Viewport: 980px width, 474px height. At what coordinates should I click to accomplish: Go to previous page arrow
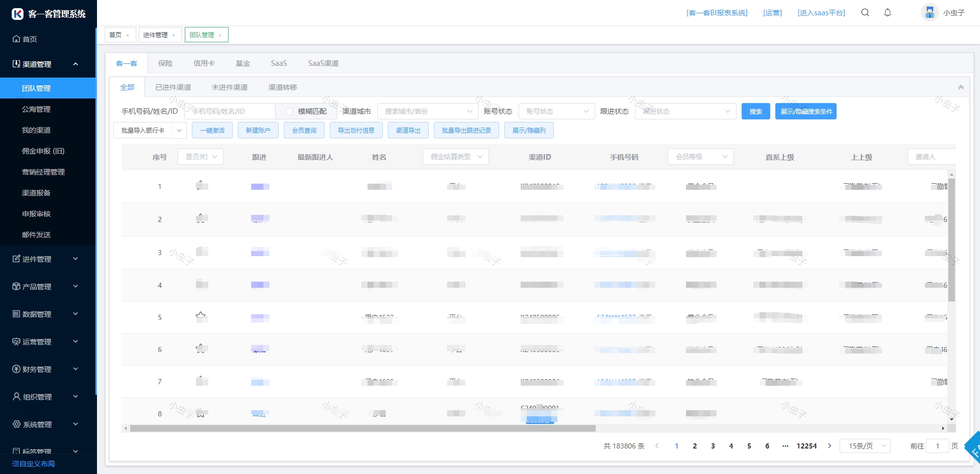[657, 446]
